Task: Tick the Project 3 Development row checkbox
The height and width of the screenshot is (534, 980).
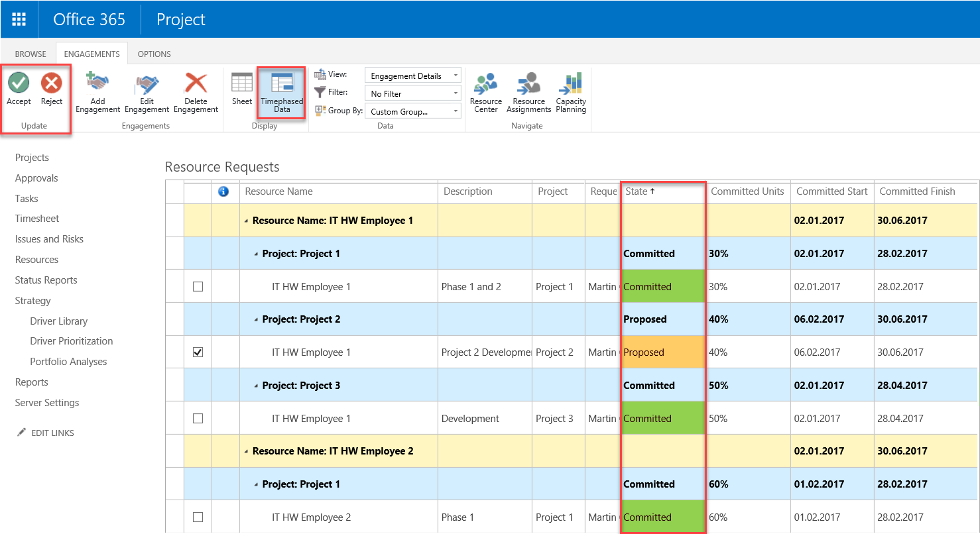Action: point(198,419)
